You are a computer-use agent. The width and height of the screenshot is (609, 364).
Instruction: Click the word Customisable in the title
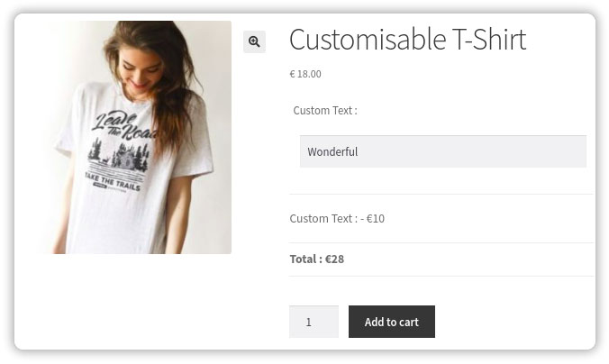click(367, 40)
